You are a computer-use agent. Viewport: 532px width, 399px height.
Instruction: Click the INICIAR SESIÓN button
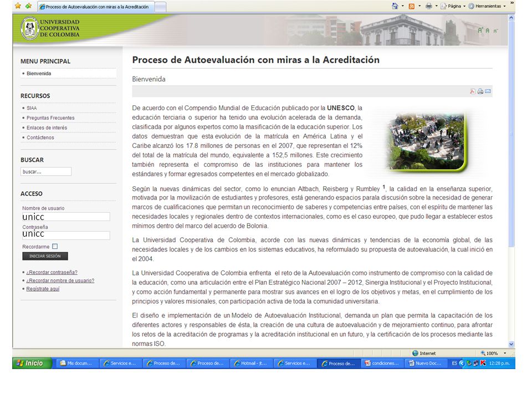pos(45,256)
